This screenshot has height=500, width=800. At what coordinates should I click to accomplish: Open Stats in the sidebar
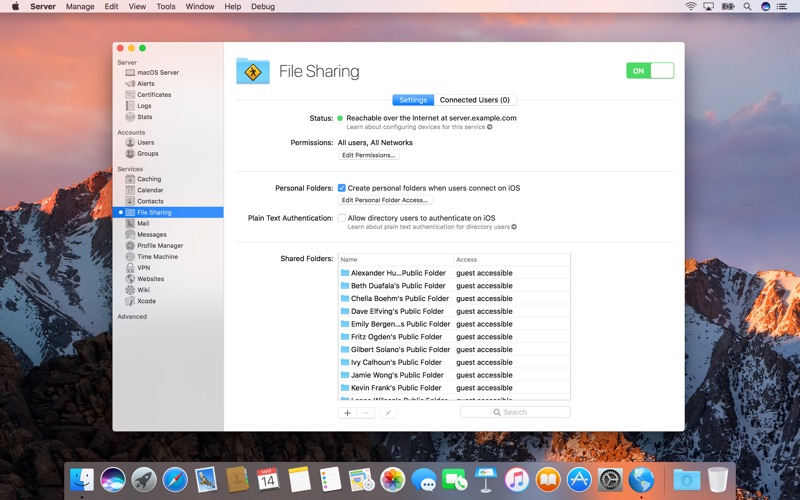(x=139, y=117)
